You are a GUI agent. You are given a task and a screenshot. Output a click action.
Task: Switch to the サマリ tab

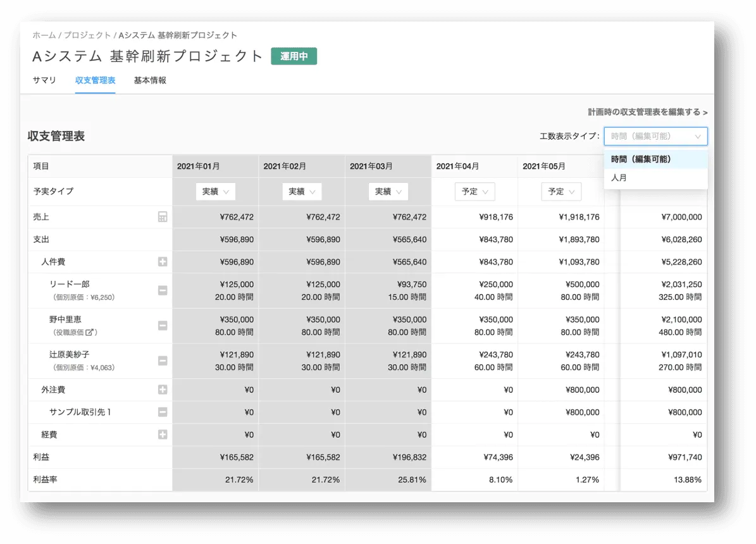point(44,80)
